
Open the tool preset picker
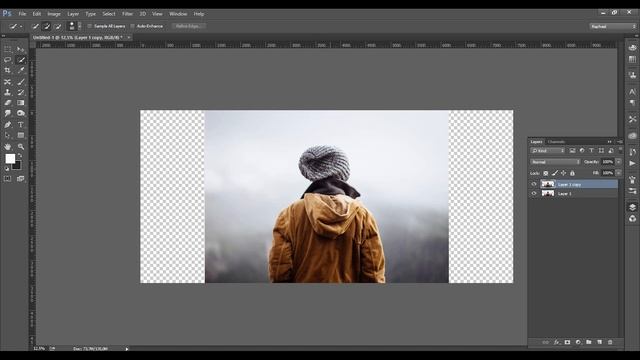(16, 26)
